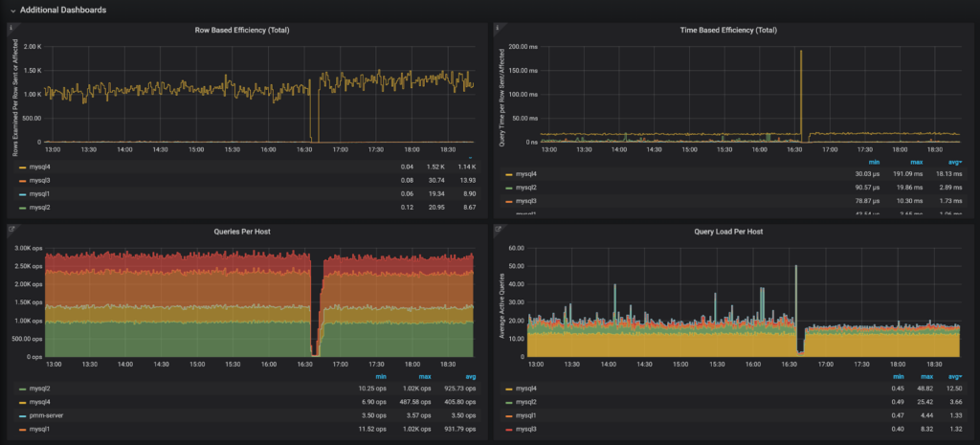Open Queries Per Host panel title menu
980x445 pixels.
(x=243, y=231)
